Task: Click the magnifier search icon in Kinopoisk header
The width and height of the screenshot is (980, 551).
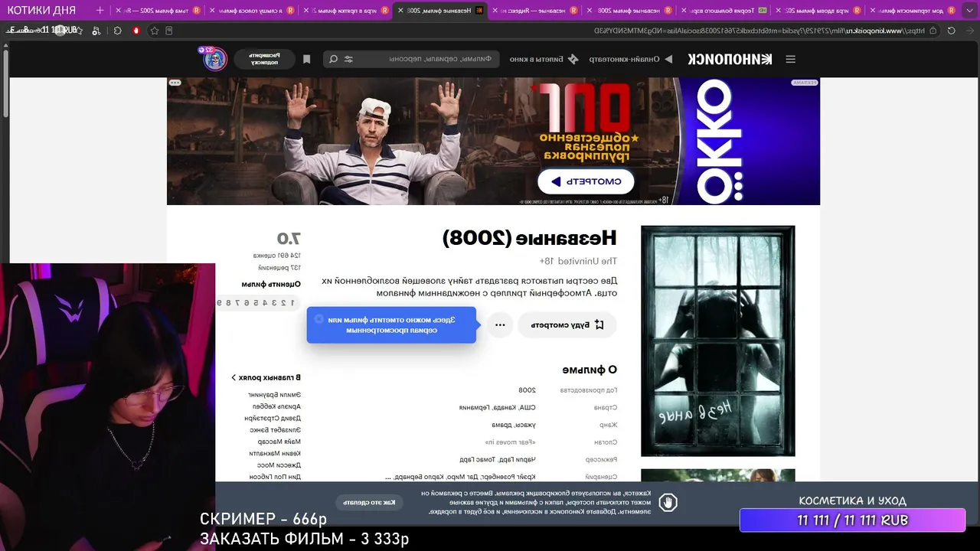Action: [333, 59]
